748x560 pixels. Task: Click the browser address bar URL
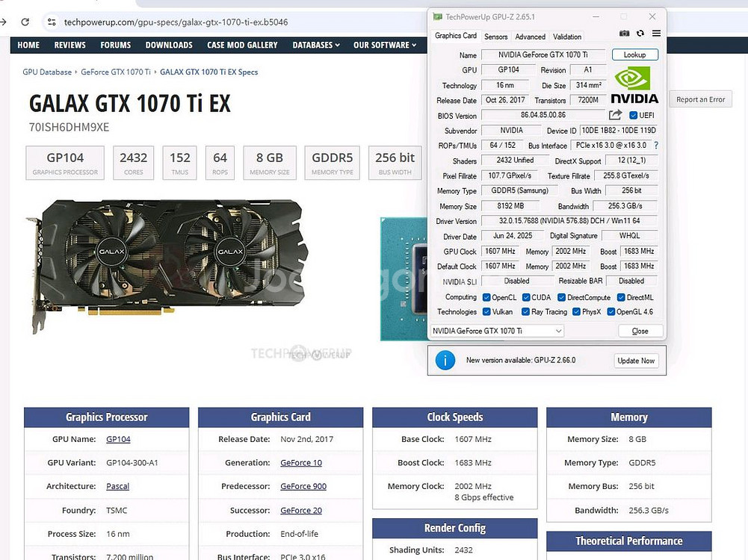pyautogui.click(x=176, y=22)
